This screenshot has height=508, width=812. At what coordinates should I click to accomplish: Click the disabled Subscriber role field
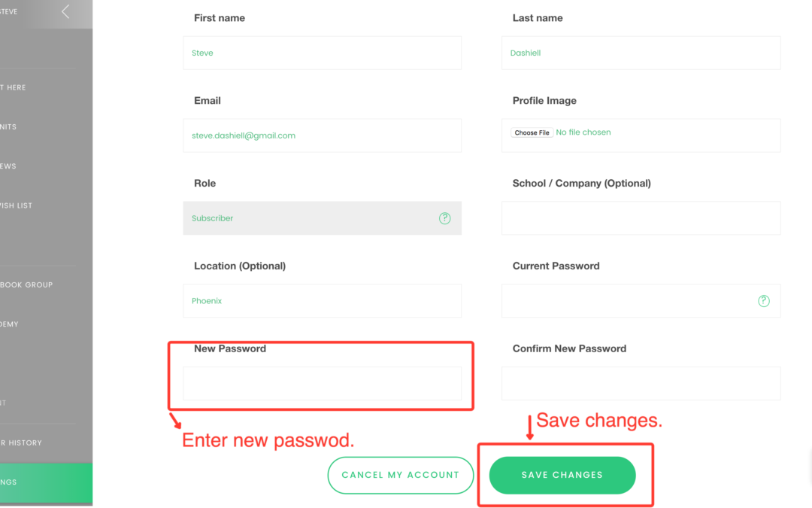coord(308,218)
